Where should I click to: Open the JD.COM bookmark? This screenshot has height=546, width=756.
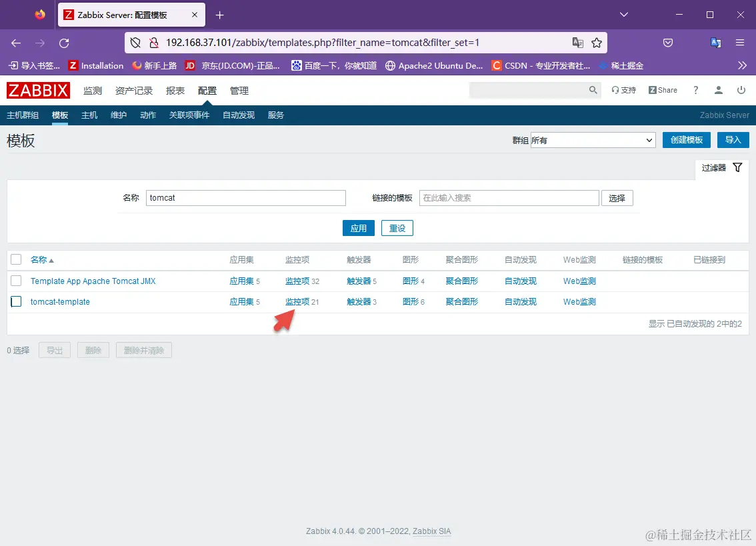coord(233,65)
